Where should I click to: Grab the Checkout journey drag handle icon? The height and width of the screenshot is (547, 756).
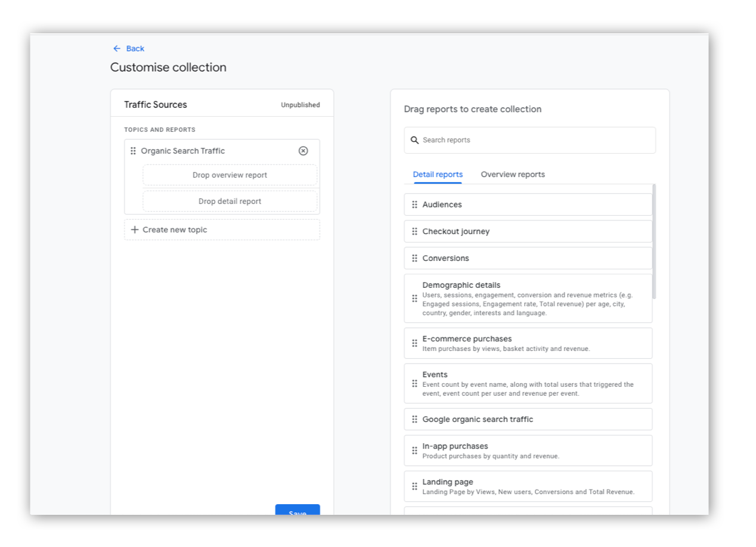click(414, 231)
